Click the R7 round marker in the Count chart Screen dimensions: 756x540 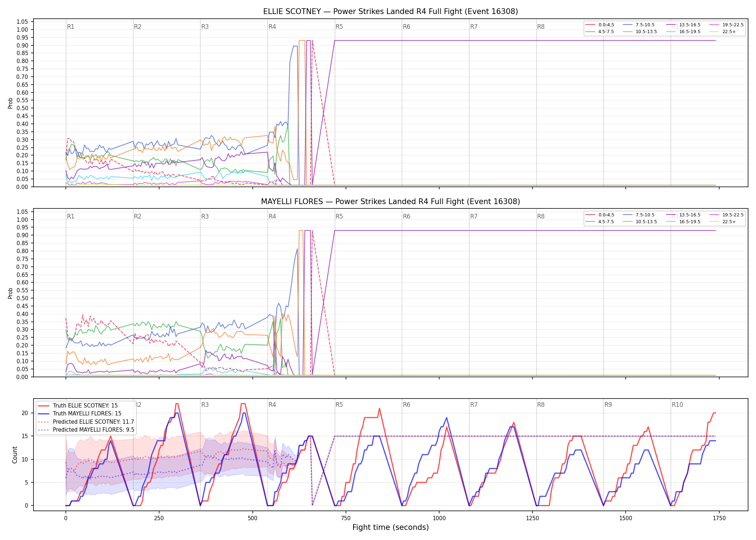click(x=474, y=405)
